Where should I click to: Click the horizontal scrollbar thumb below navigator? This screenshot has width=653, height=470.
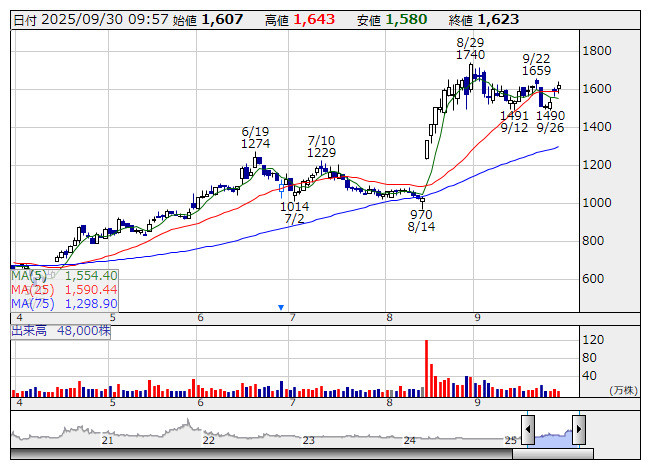pos(553,453)
